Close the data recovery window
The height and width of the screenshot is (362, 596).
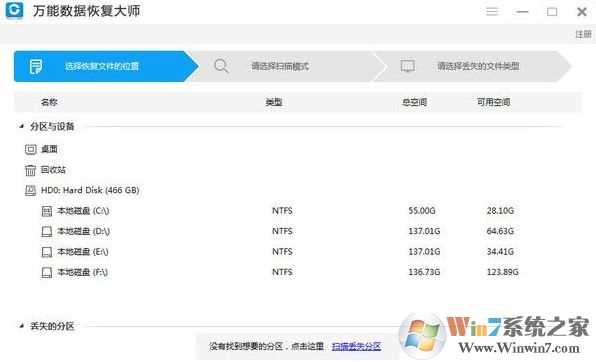[582, 12]
